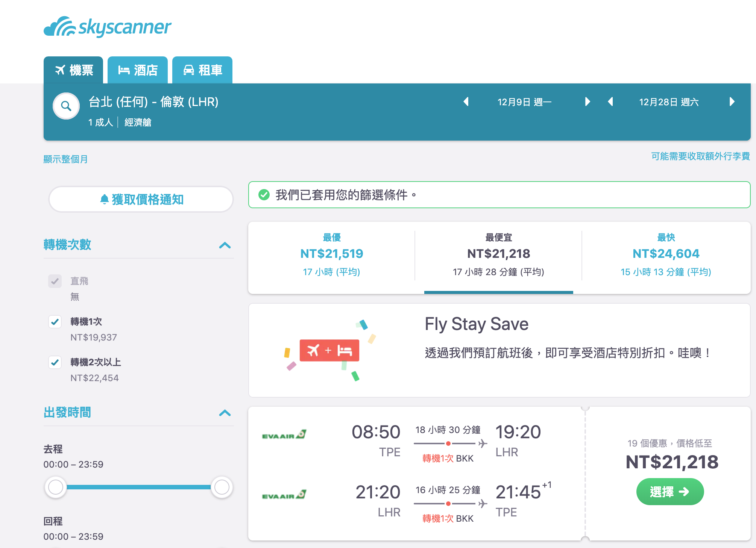Click the 顯示整個月 link
The width and height of the screenshot is (756, 548).
(x=65, y=159)
